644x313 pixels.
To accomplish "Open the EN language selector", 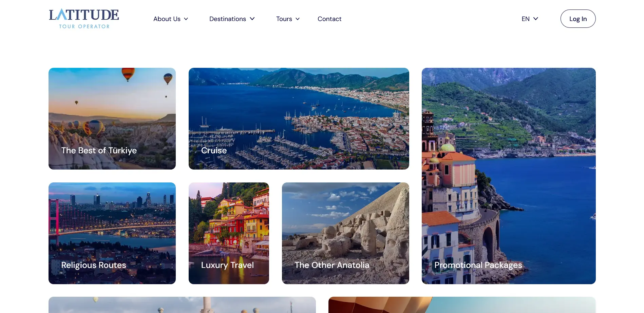I will (530, 19).
